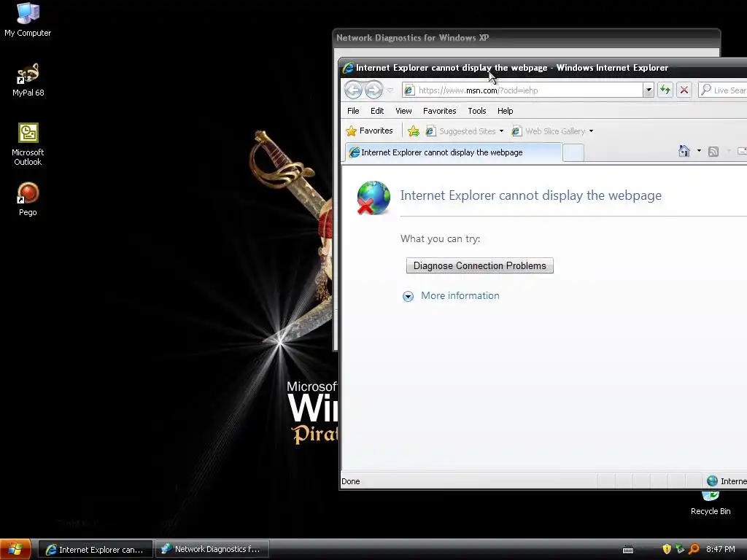This screenshot has width=747, height=560.
Task: Open Suggested Sites link
Action: (461, 131)
